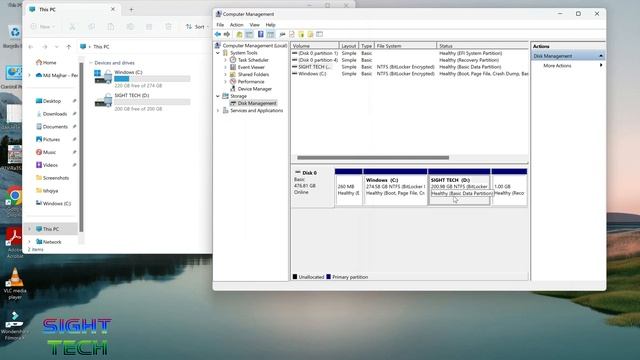
Task: Select the (Disk 0 partition 4) volume row
Action: (x=409, y=60)
